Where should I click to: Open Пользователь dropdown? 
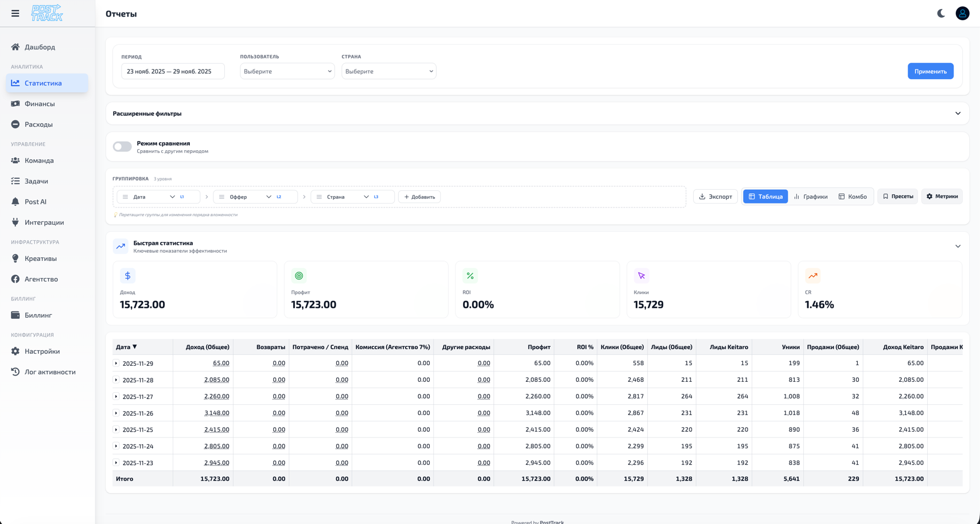287,72
